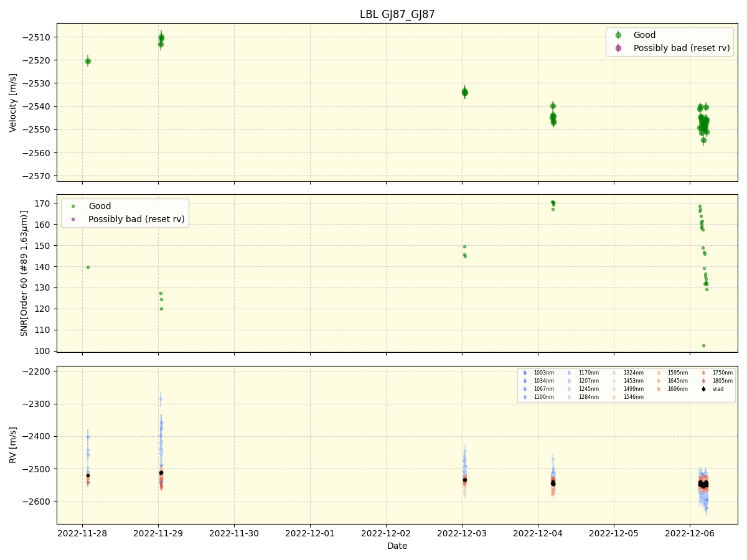Click the velocity data point on 2022-11-28
The width and height of the screenshot is (747, 560).
pos(88,61)
